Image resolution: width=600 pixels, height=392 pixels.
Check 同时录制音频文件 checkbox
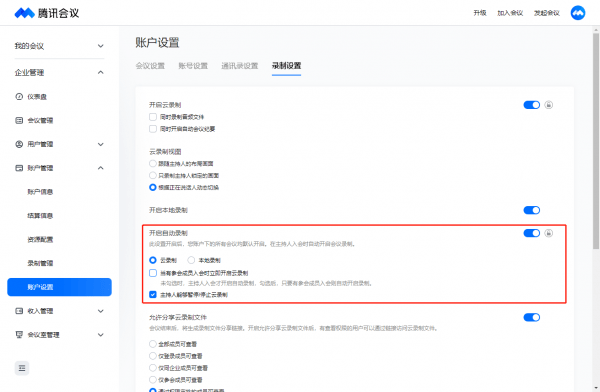(x=153, y=117)
